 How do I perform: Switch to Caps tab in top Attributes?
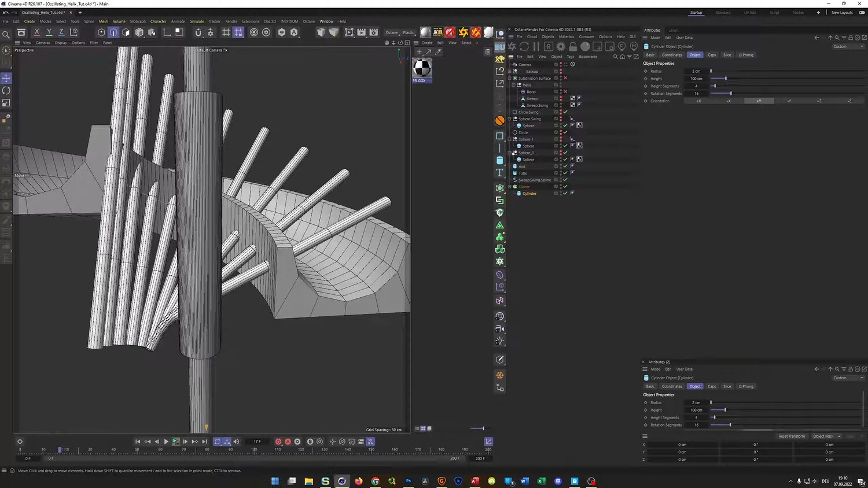tap(712, 55)
